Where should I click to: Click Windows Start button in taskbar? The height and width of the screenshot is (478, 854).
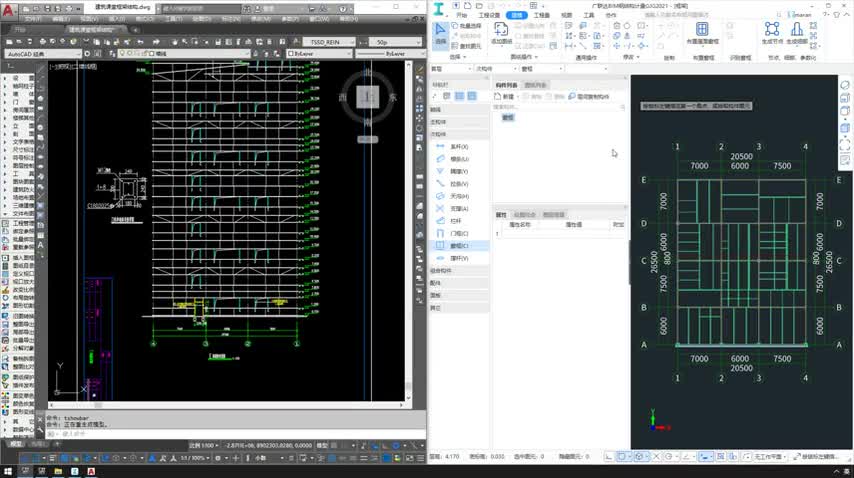click(x=8, y=470)
